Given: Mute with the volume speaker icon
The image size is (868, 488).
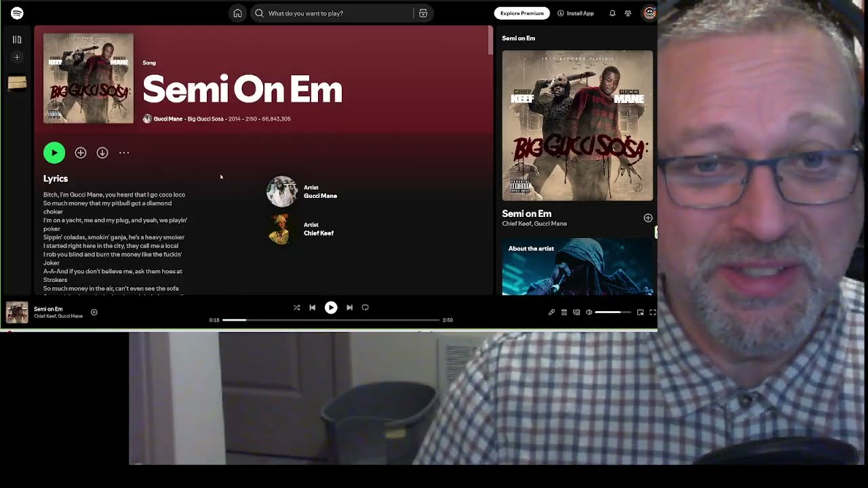Looking at the screenshot, I should click(589, 312).
